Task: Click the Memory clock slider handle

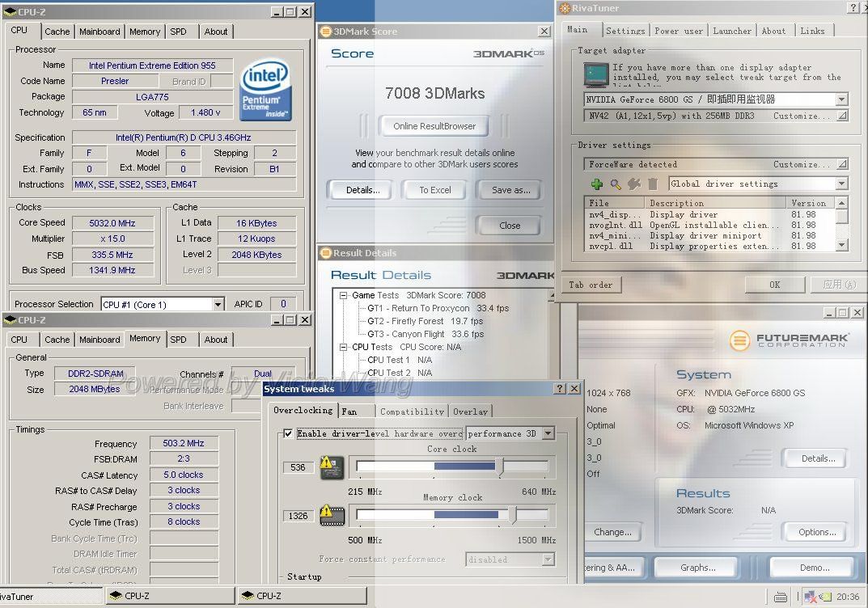Action: [513, 515]
